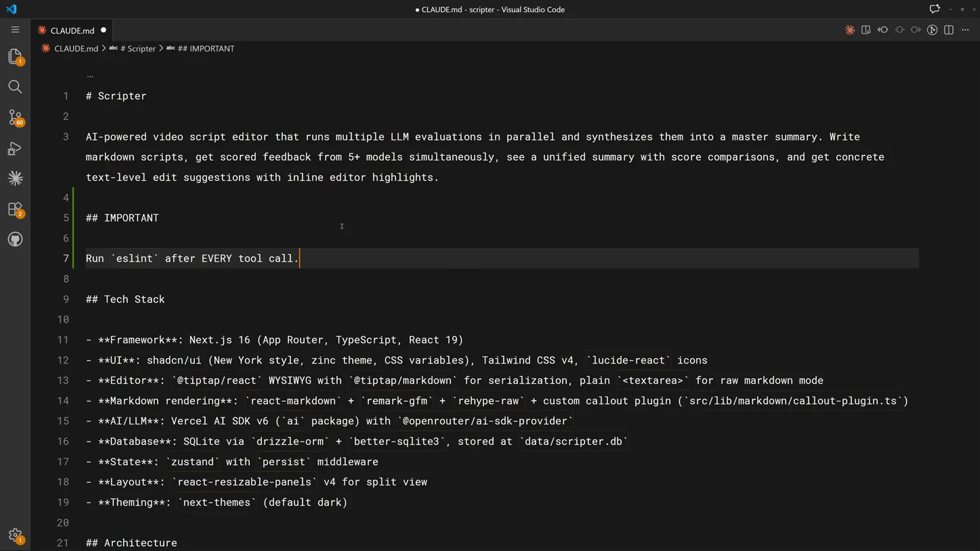Open the Search view in the activity bar
This screenshot has width=980, height=551.
tap(15, 87)
